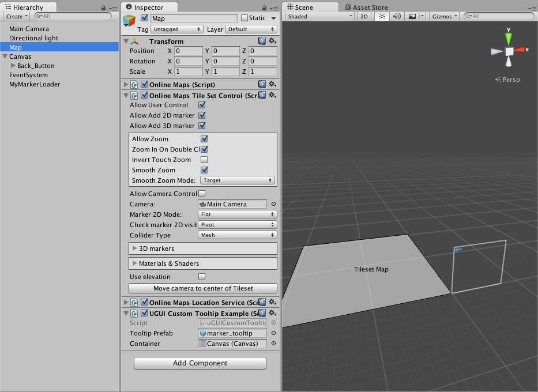Screen dimensions: 538x392
Task: Toggle 2D scene view button
Action: [x=364, y=17]
